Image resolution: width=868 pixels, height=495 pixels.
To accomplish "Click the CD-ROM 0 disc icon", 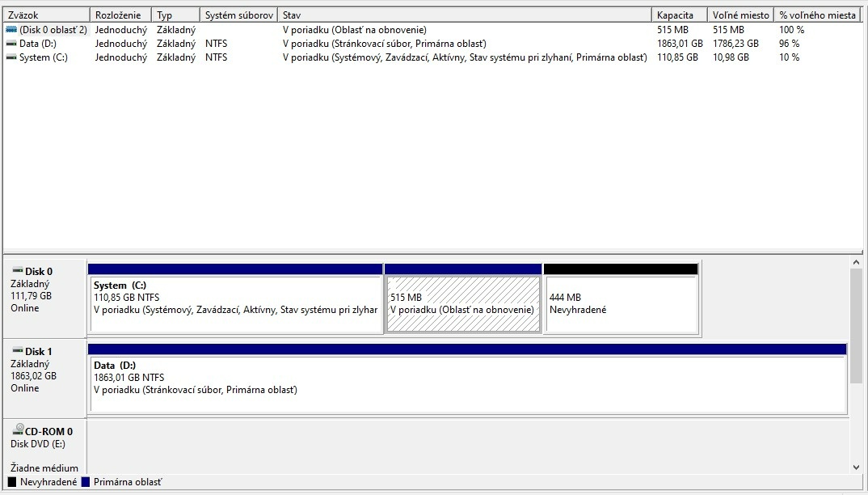I will pos(18,429).
